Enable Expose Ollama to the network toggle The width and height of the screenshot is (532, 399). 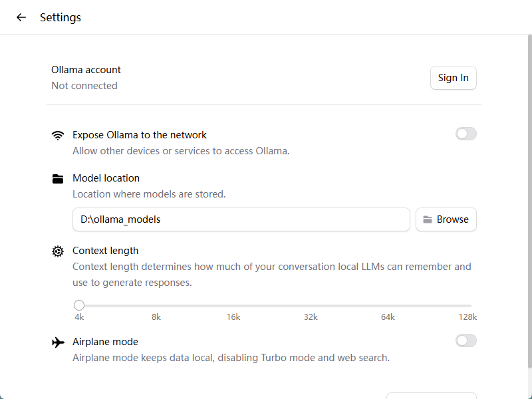click(466, 134)
